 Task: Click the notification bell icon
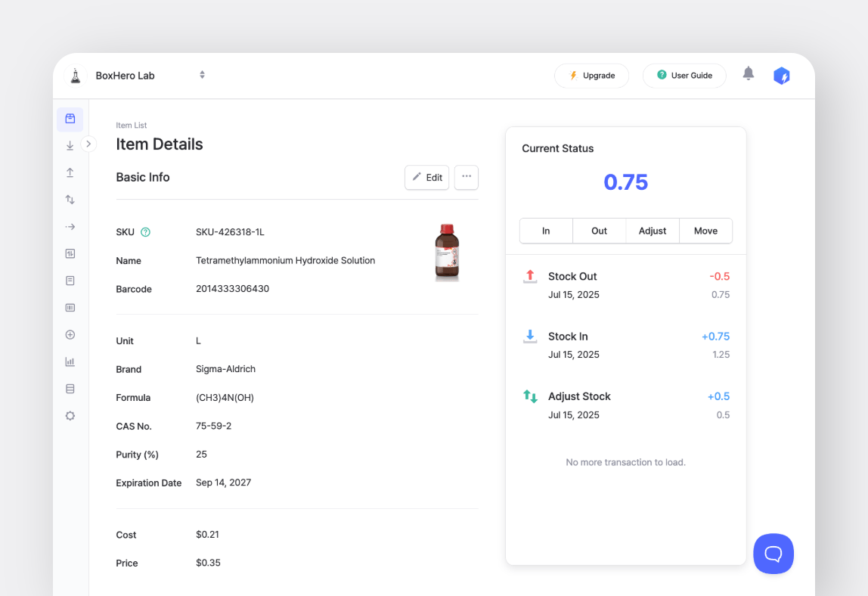[748, 75]
